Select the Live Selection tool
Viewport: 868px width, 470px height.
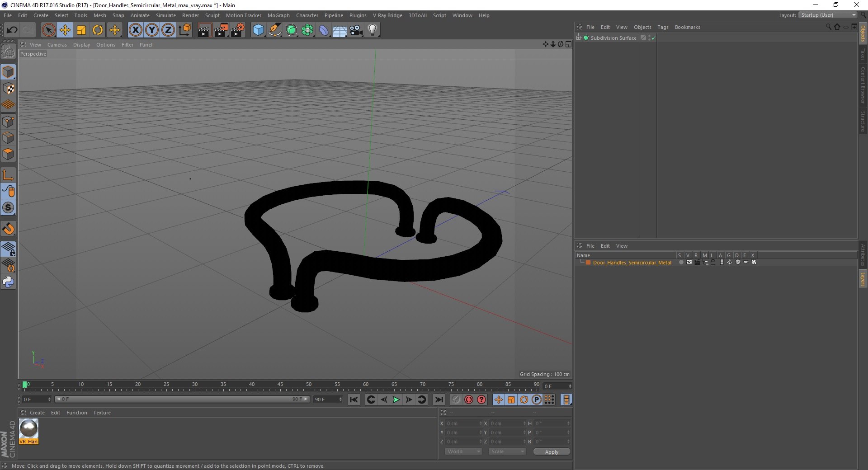pos(48,30)
